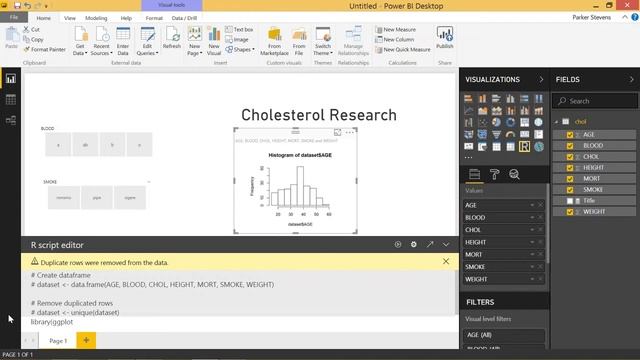The height and width of the screenshot is (360, 640).
Task: Pop out R script to external IDE
Action: pos(430,244)
